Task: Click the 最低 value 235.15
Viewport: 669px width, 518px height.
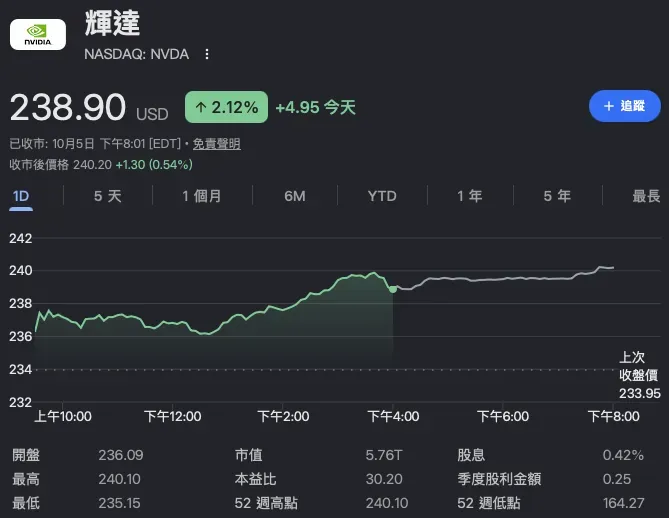Action: 119,503
